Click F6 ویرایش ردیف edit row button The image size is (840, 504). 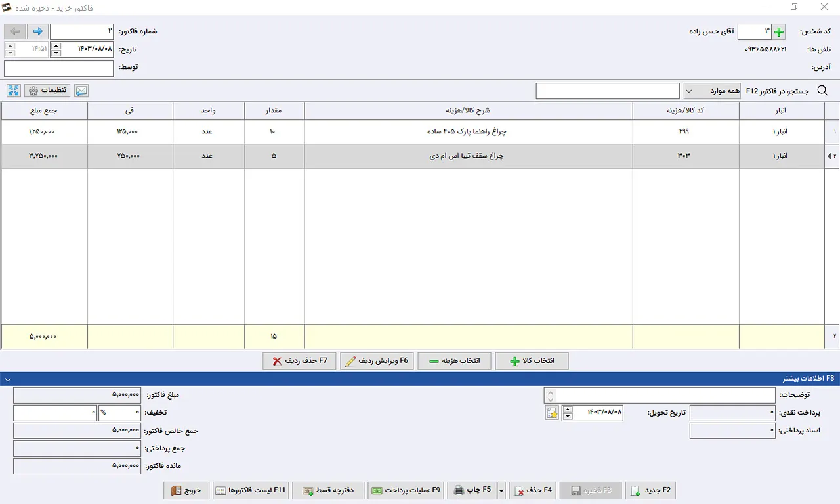coord(377,361)
